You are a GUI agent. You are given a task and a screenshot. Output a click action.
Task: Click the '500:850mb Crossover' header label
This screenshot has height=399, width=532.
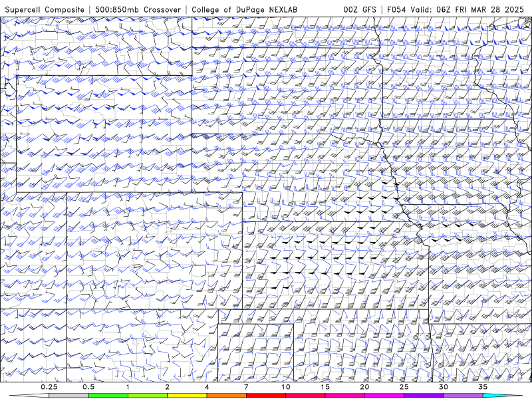pyautogui.click(x=138, y=9)
